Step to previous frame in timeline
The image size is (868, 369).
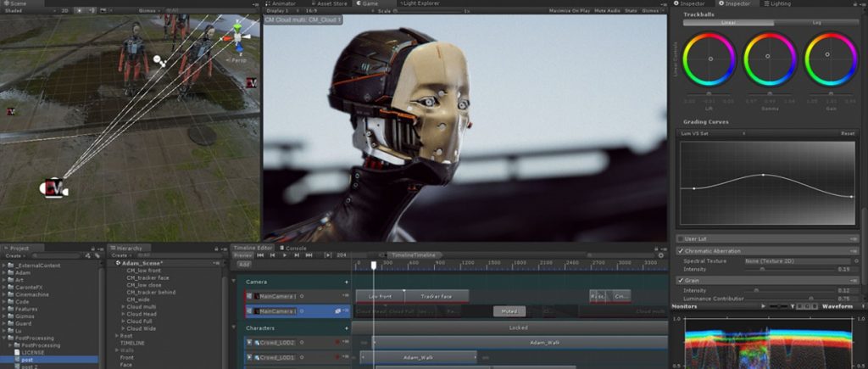(272, 254)
